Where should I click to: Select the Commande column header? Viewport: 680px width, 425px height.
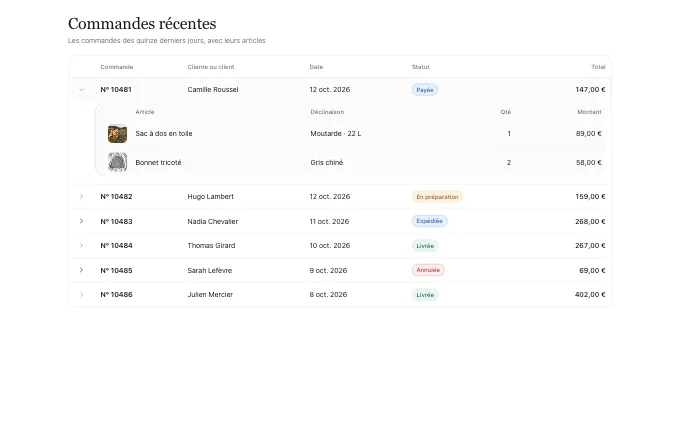click(x=117, y=67)
